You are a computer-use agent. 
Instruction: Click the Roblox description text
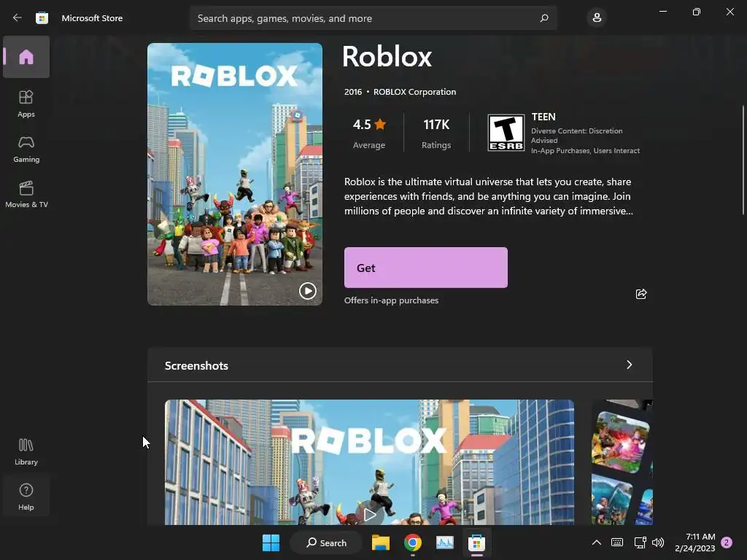(489, 196)
